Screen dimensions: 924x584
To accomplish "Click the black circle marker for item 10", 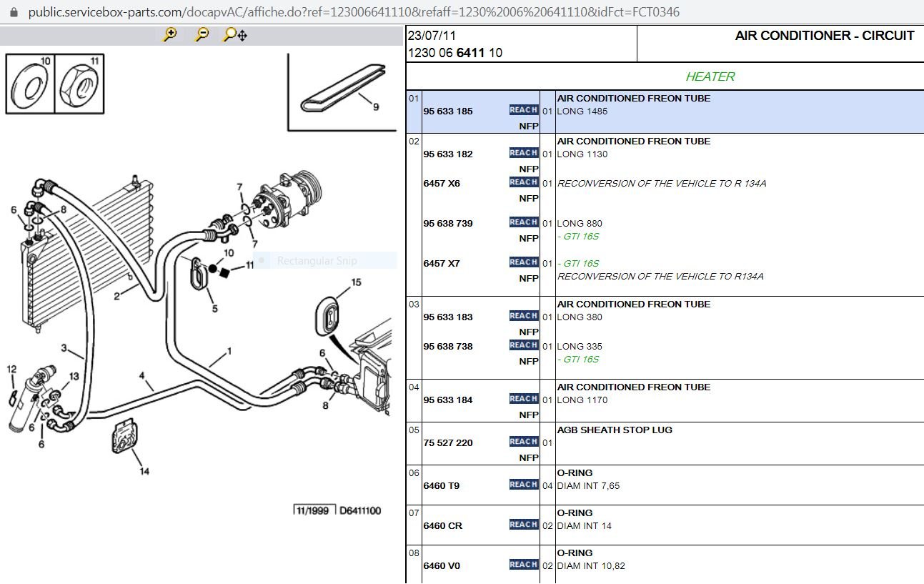I will (x=212, y=269).
